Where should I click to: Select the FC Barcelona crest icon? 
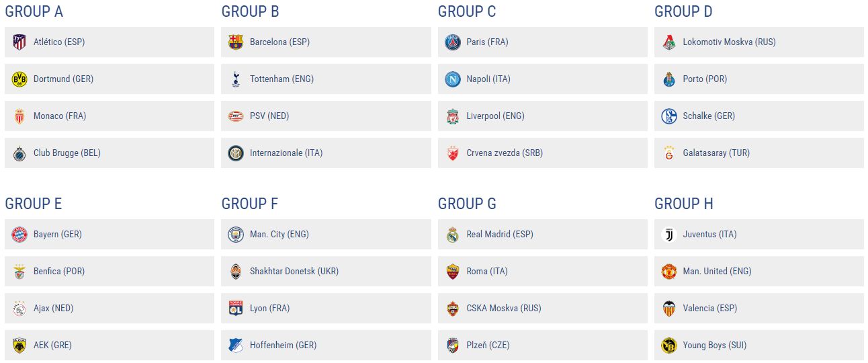(x=235, y=42)
